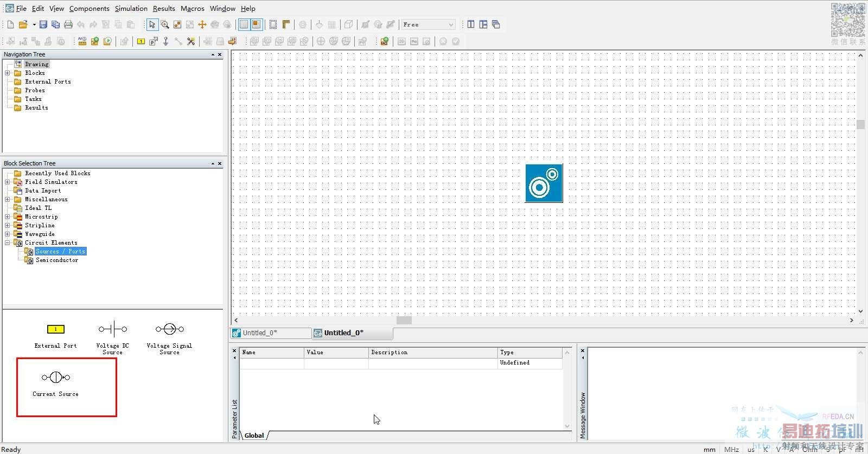Click the two-column window layout icon

[471, 24]
